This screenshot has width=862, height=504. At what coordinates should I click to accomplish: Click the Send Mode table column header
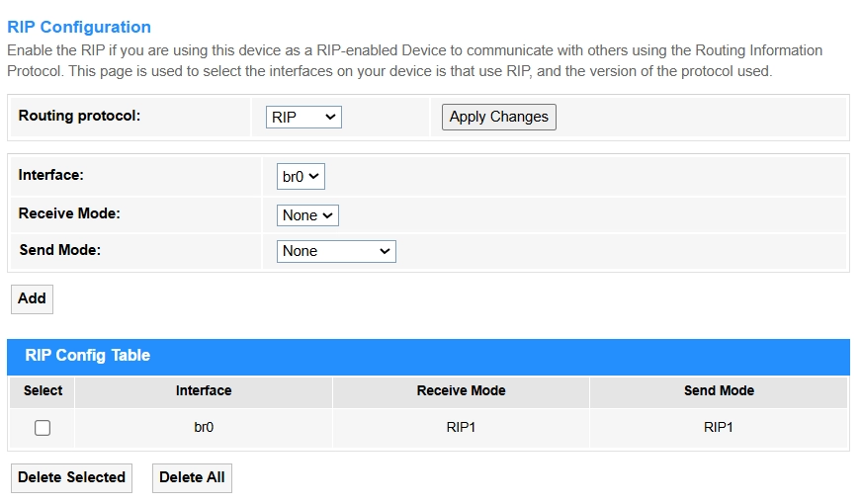pos(719,391)
